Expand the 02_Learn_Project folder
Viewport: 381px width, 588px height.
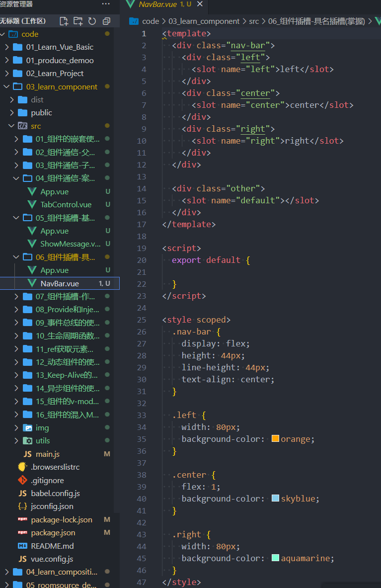click(7, 73)
